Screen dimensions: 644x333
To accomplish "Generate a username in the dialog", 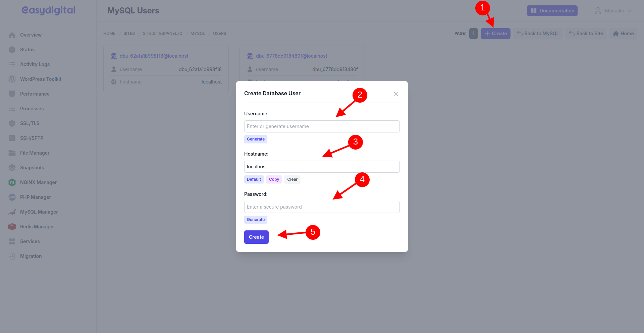I will 256,139.
